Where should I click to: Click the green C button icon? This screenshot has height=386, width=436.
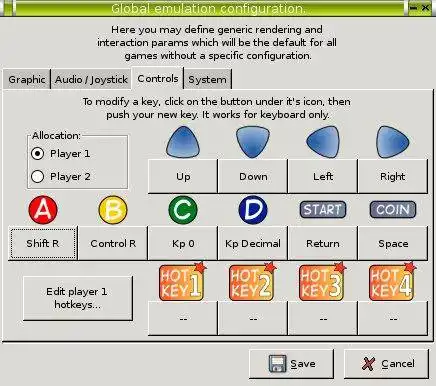pos(183,210)
